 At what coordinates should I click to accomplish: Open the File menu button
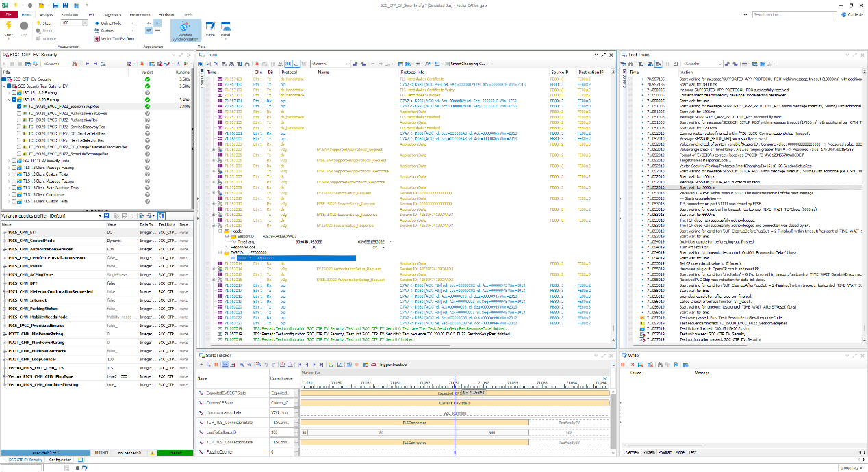(9, 14)
